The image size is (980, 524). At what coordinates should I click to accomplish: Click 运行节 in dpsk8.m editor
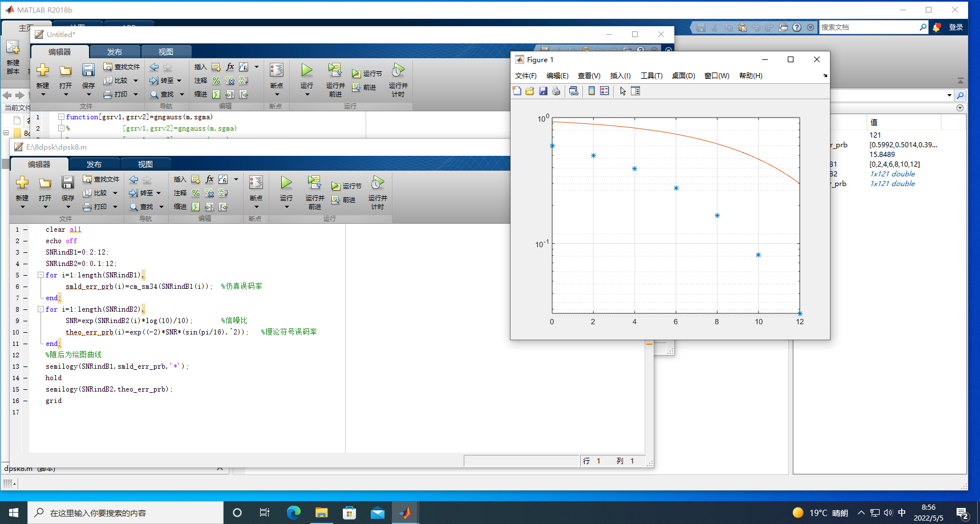[x=347, y=186]
